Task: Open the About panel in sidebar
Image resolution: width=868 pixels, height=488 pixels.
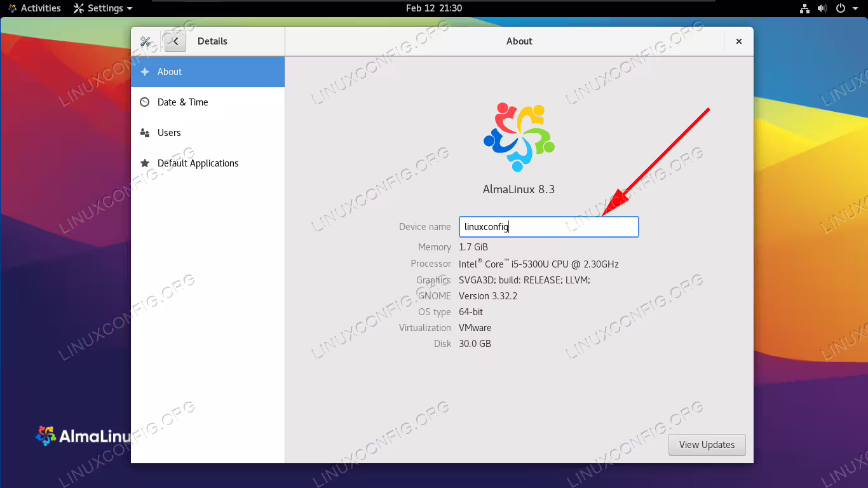Action: pos(208,72)
